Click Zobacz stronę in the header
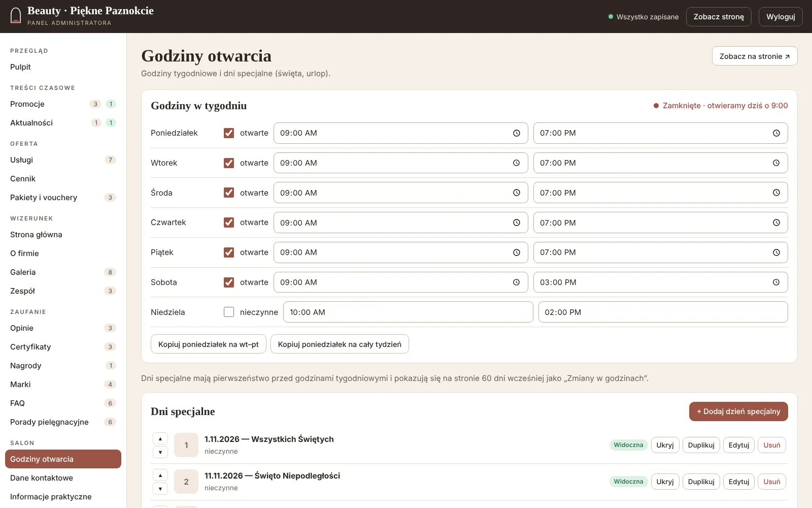This screenshot has width=812, height=508. point(719,17)
